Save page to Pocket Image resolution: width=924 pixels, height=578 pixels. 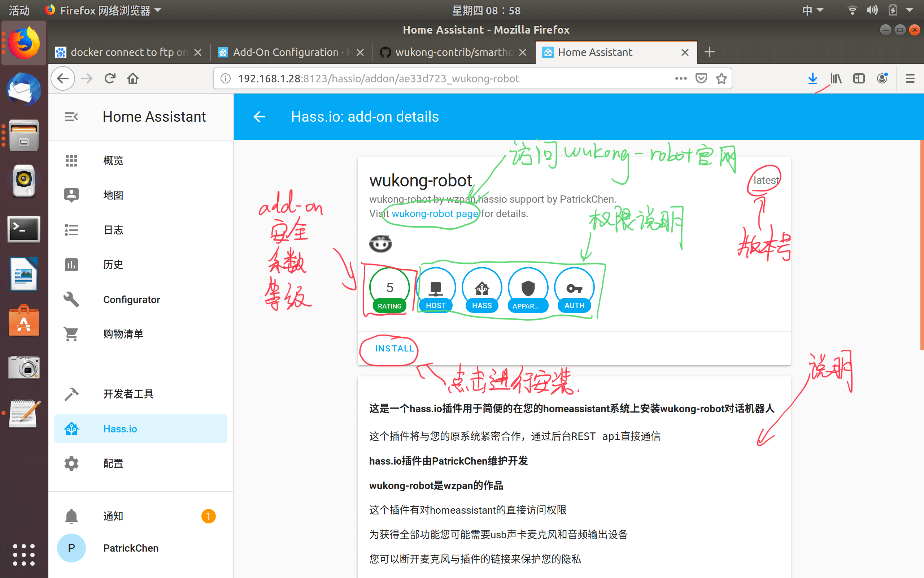coord(701,79)
